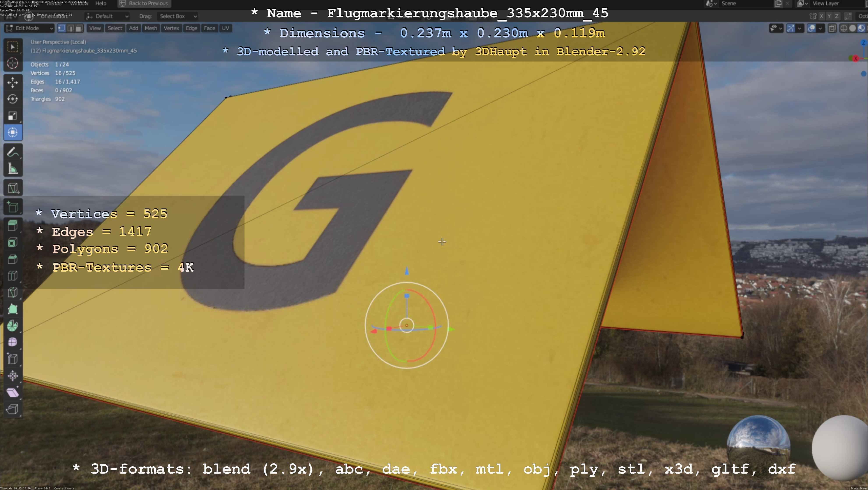Click the Scene name field
Screen dimensions: 868x490
(x=745, y=3)
